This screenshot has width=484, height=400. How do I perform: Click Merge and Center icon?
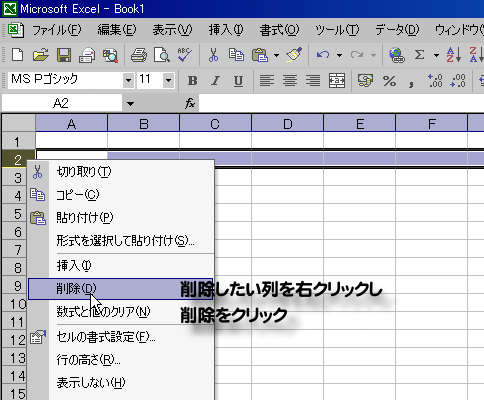pos(337,81)
